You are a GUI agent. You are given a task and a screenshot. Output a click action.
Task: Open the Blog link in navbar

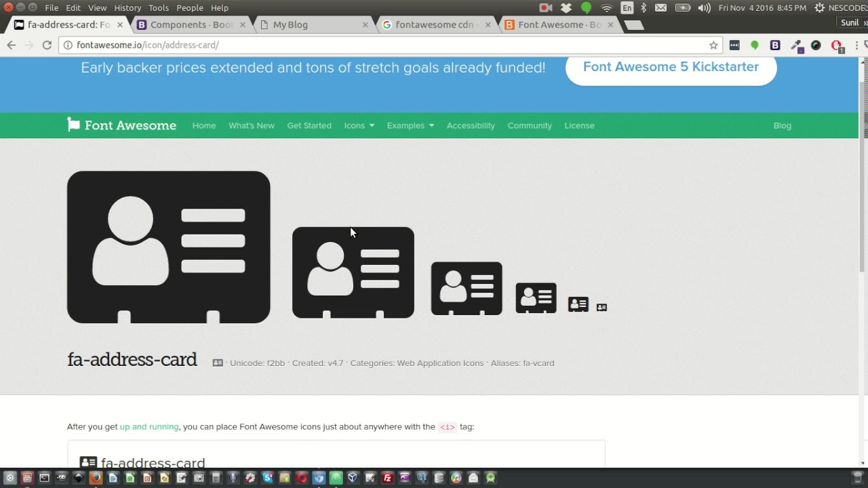[x=782, y=125]
